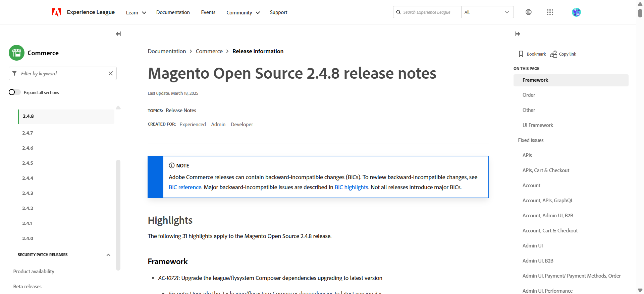Viewport: 644px width, 294px height.
Task: Jump to Fixed issues section
Action: tap(531, 140)
